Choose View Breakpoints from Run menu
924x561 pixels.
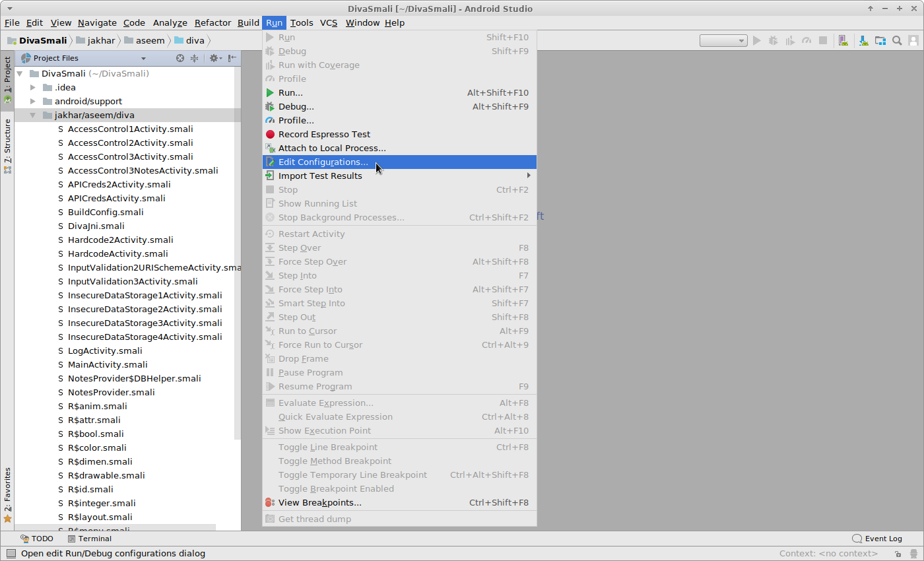pos(319,502)
